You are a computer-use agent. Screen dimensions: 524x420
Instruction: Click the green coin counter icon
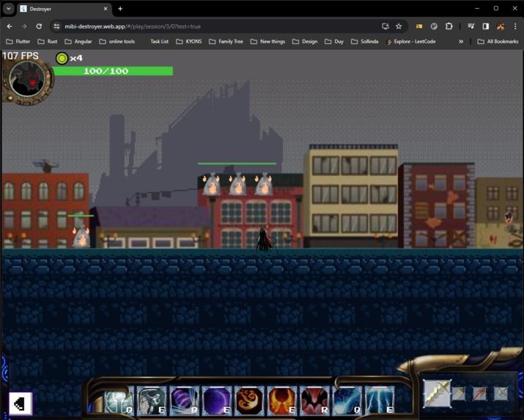point(62,58)
